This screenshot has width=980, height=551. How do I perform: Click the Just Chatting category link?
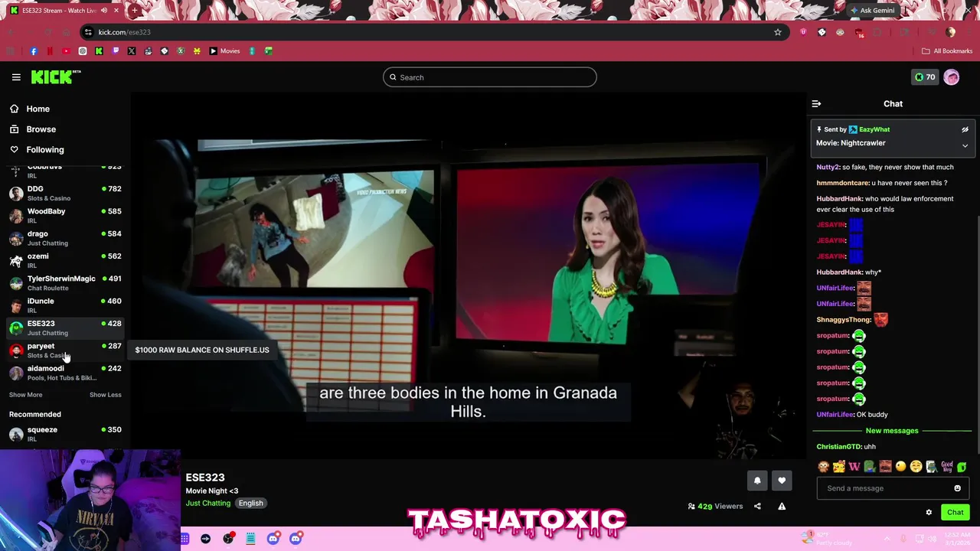(x=208, y=504)
